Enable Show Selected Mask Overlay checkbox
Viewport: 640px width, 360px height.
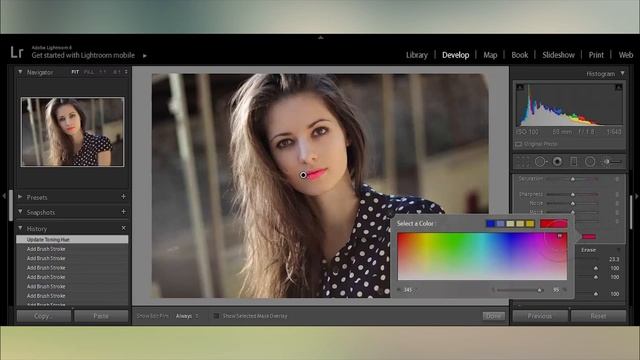(216, 316)
